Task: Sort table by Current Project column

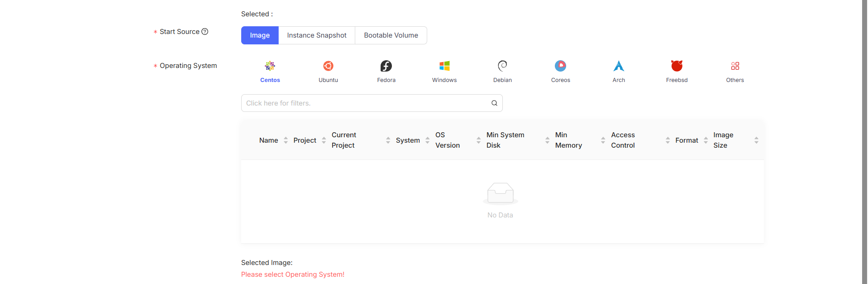Action: coord(388,140)
